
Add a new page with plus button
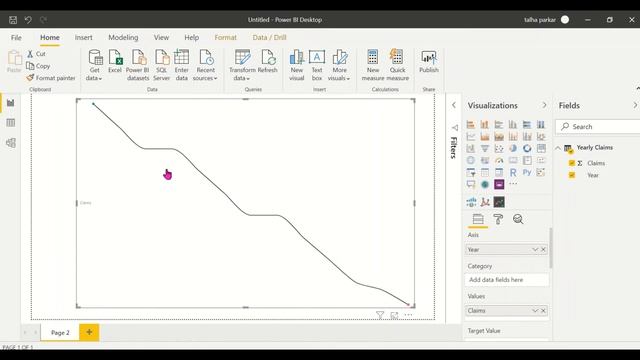click(x=89, y=332)
